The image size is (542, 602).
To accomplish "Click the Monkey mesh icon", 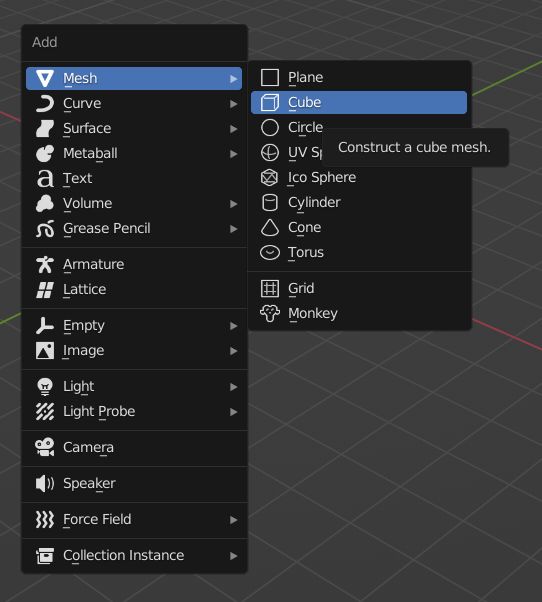I will [x=270, y=313].
